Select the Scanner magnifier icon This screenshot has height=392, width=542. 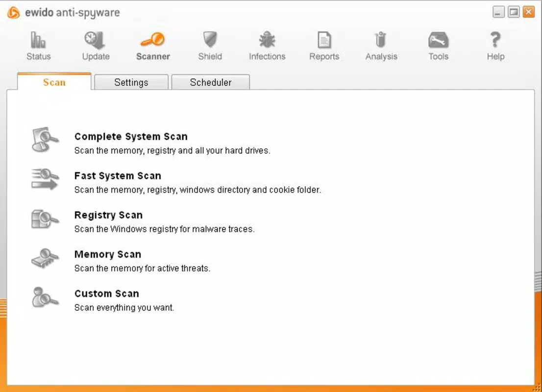point(152,39)
